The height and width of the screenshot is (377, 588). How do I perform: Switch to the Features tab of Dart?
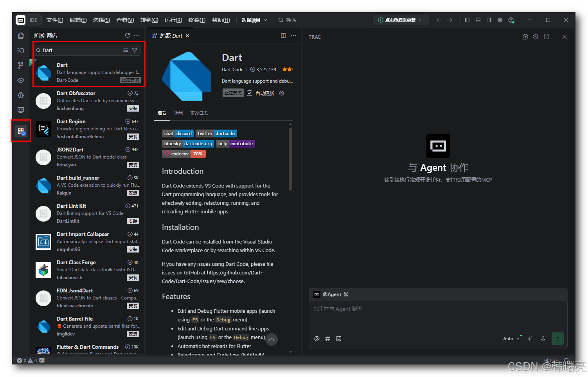coord(178,113)
